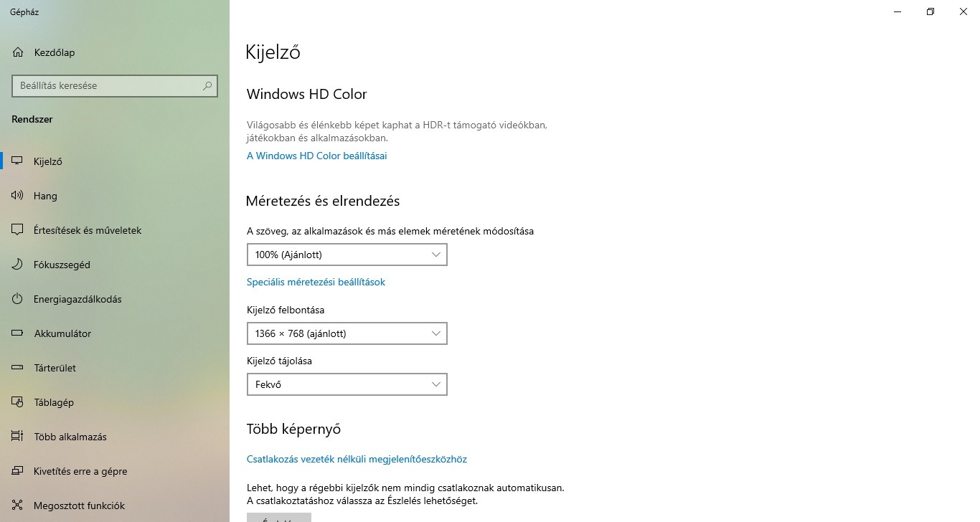This screenshot has height=522, width=980.
Task: Open Hang via the speaker icon
Action: [18, 196]
